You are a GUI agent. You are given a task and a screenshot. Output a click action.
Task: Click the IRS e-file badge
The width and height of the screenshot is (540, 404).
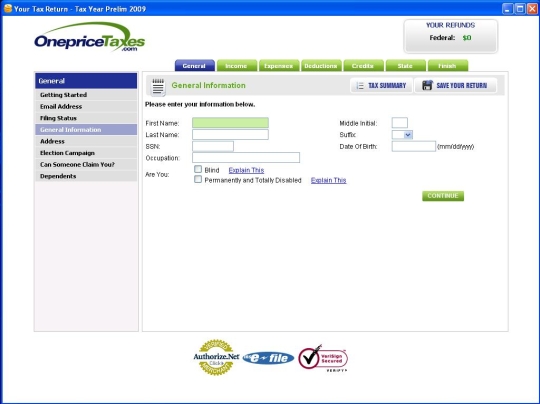(268, 358)
